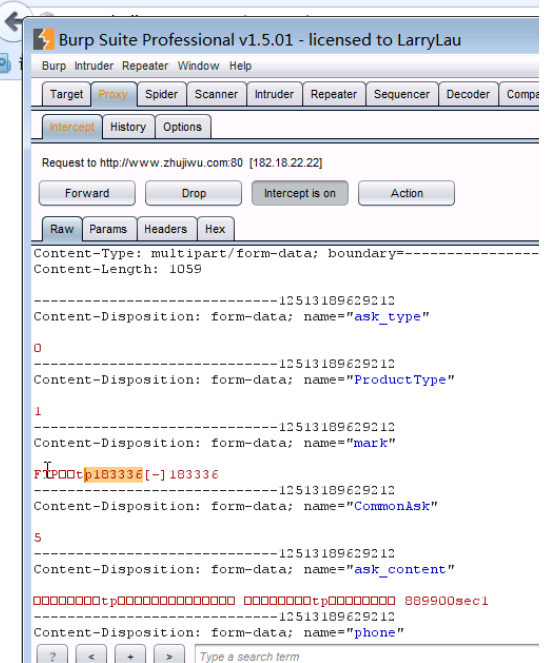Click the Burp Suite logo icon in title bar
Viewport: 558px width, 663px height.
pyautogui.click(x=44, y=39)
